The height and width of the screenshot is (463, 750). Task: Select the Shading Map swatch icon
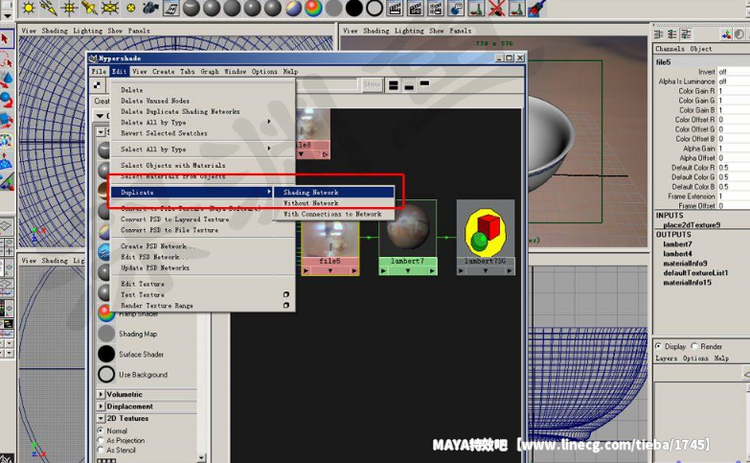click(106, 334)
